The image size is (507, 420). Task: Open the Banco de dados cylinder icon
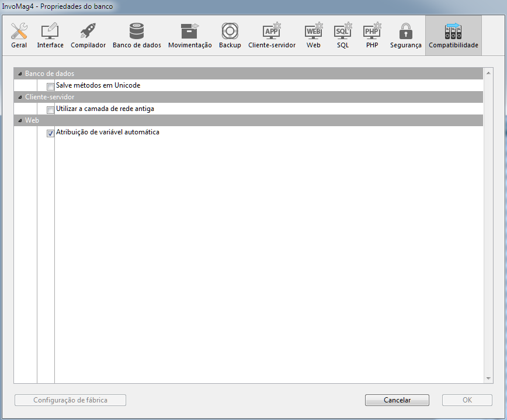tap(137, 31)
